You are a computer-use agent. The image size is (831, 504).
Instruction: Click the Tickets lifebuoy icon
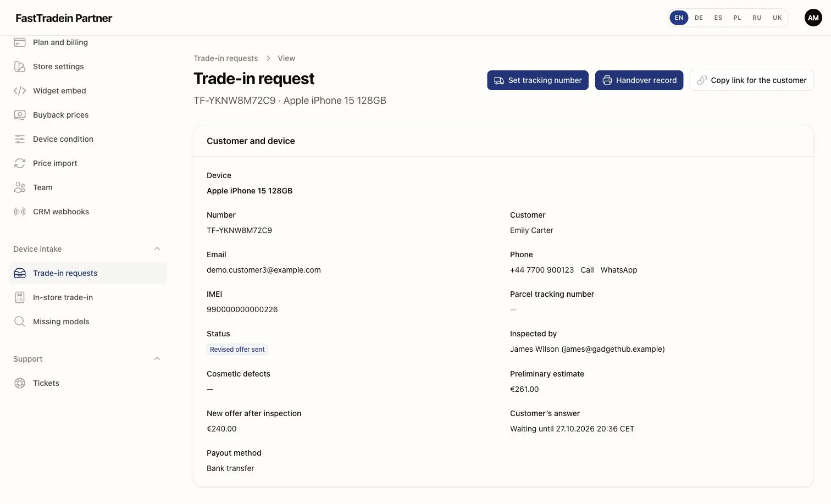20,383
